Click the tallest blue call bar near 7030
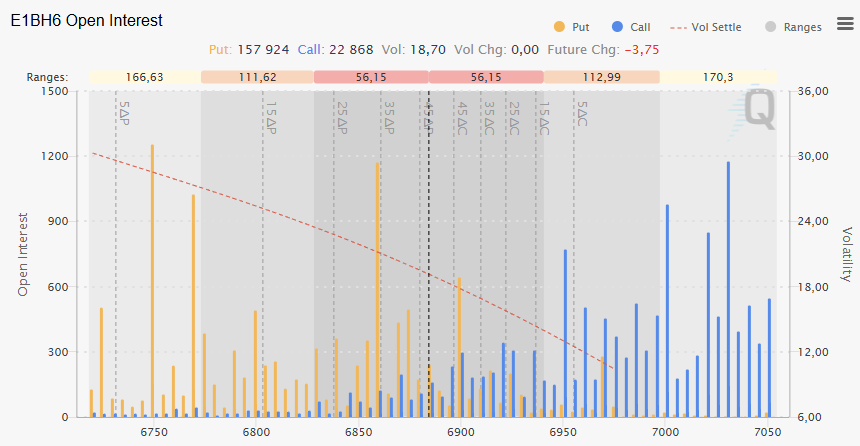 (728, 290)
